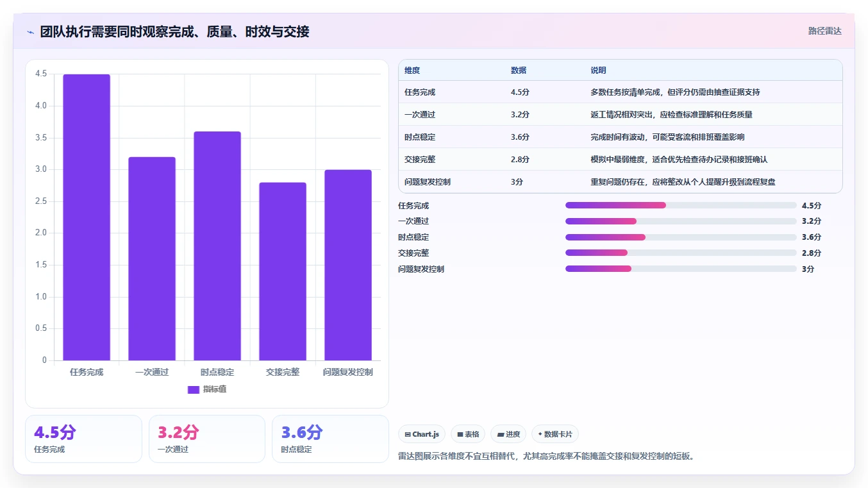This screenshot has height=488, width=868.
Task: Click the 时点稳定 progress bar
Action: [681, 237]
